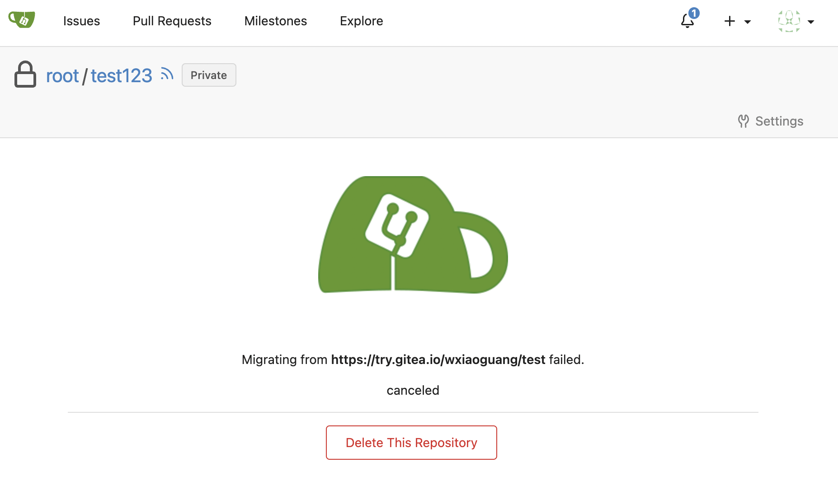Open the repository Settings tab
838x504 pixels.
pos(771,121)
